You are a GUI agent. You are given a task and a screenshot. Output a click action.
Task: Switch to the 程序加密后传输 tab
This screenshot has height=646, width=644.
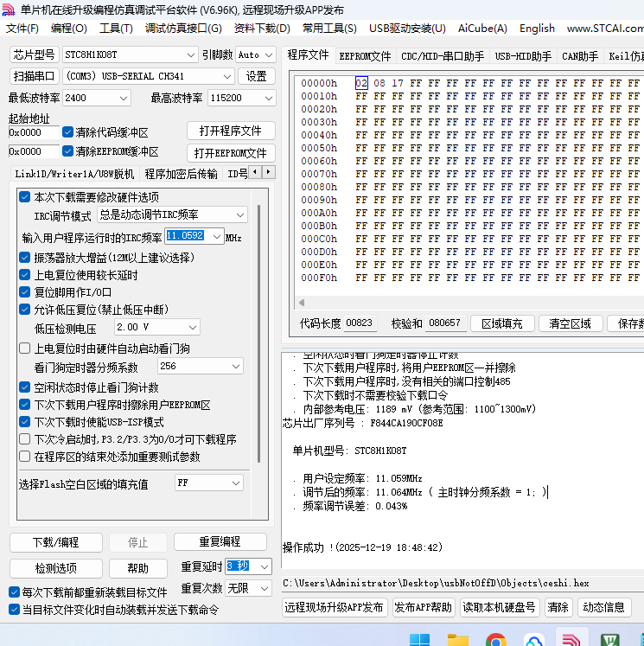(x=181, y=174)
